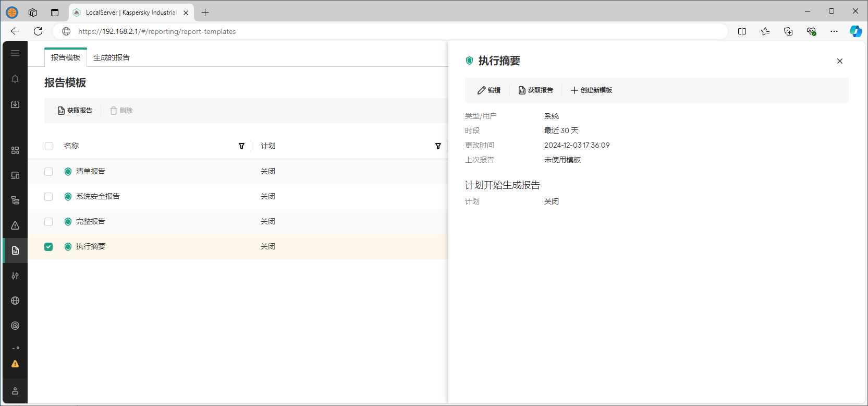Screen dimensions: 868x406
Task: Open the globe network icon in sidebar
Action: click(x=15, y=301)
